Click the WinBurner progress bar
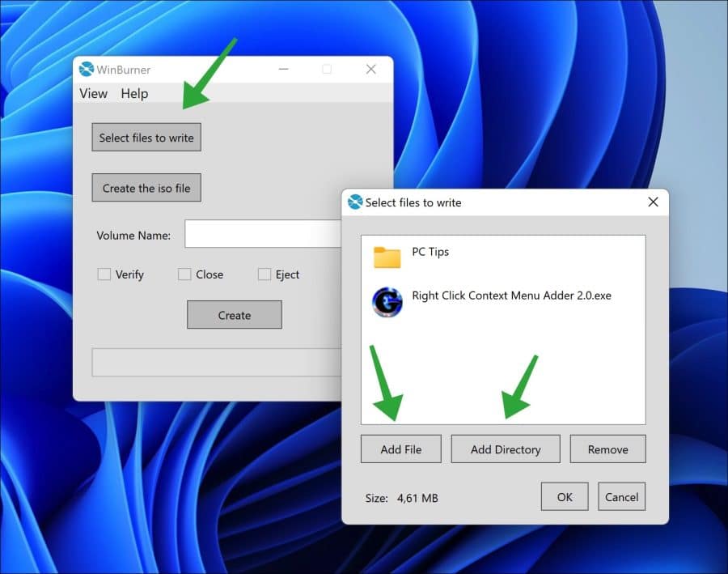This screenshot has width=728, height=574. coord(216,362)
